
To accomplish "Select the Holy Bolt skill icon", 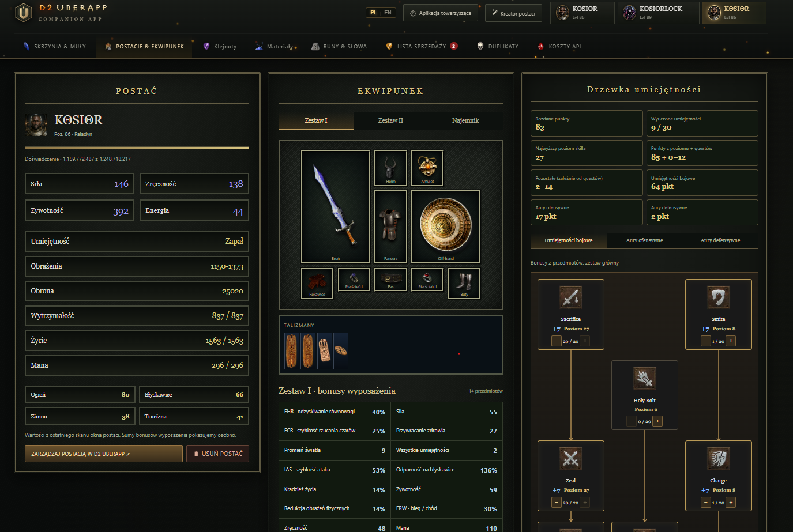I will tap(644, 379).
